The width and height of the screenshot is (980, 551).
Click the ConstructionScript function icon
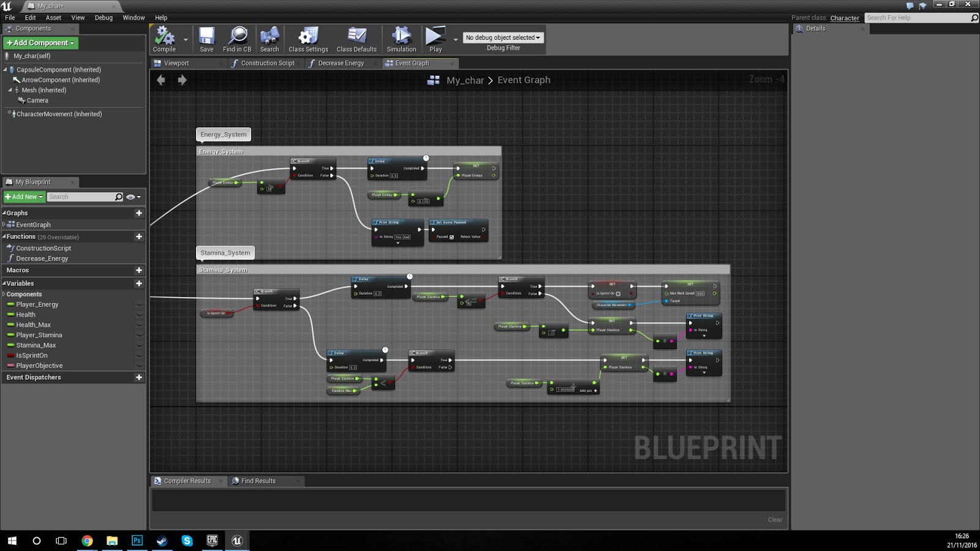(10, 248)
